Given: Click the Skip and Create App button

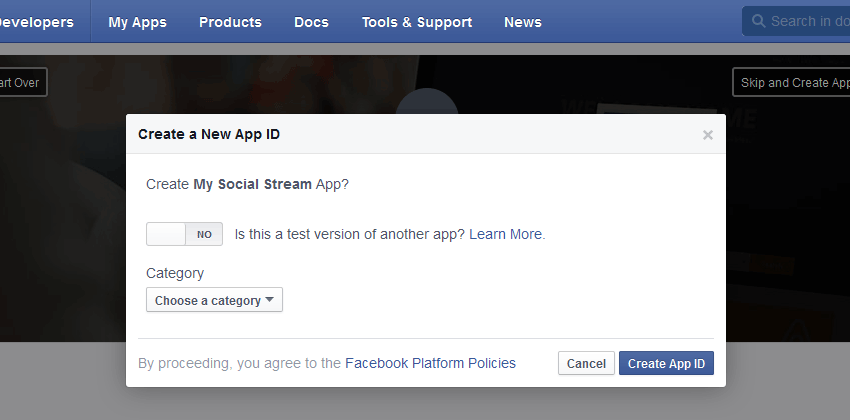Looking at the screenshot, I should pyautogui.click(x=791, y=82).
